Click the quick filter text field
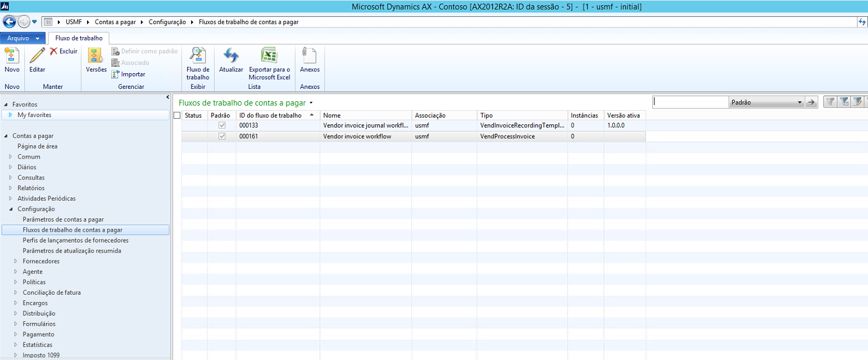Viewport: 868px width, 360px height. (690, 102)
